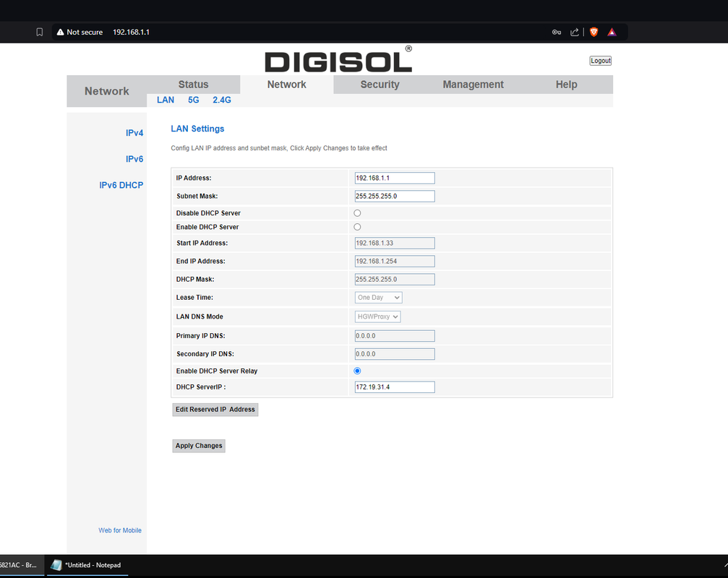Click the bookmark icon beside the address bar
This screenshot has width=728, height=578.
[40, 32]
